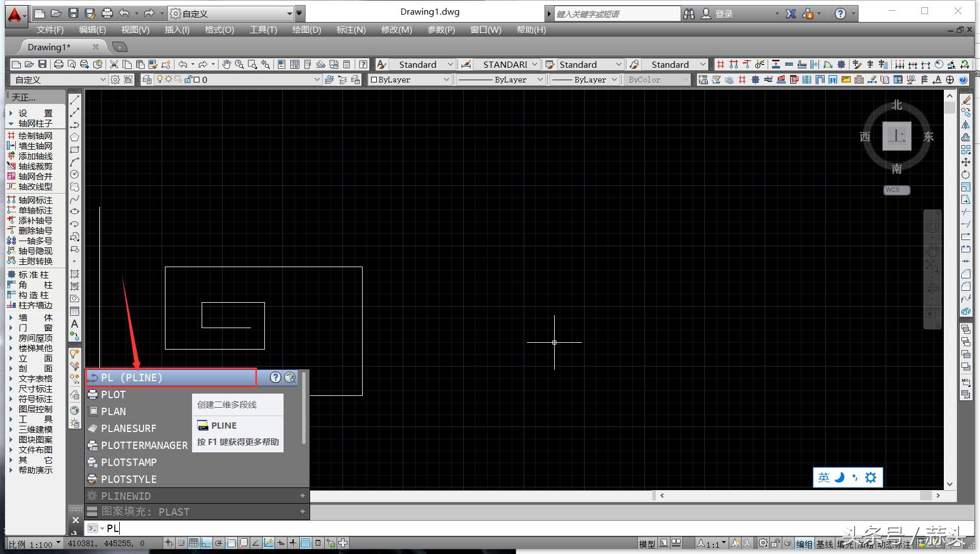This screenshot has height=554, width=980.
Task: Open the 绘图(D) menu
Action: click(x=306, y=30)
